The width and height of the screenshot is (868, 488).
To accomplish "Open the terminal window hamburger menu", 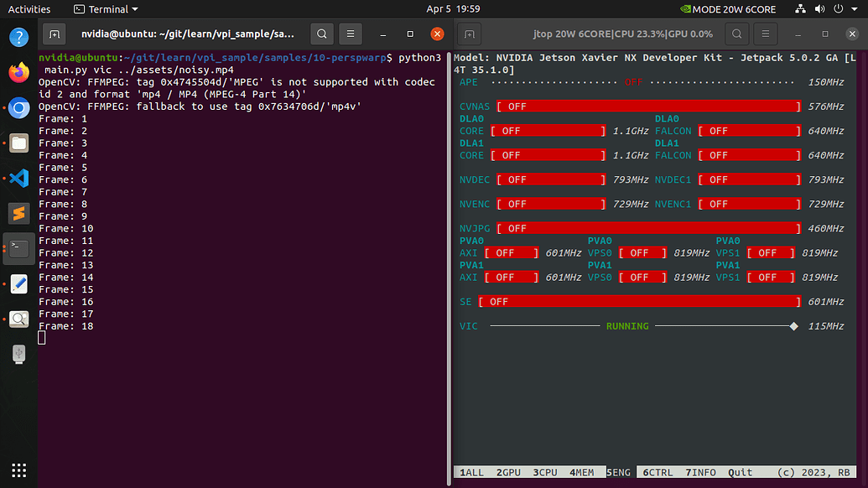I will pyautogui.click(x=350, y=34).
